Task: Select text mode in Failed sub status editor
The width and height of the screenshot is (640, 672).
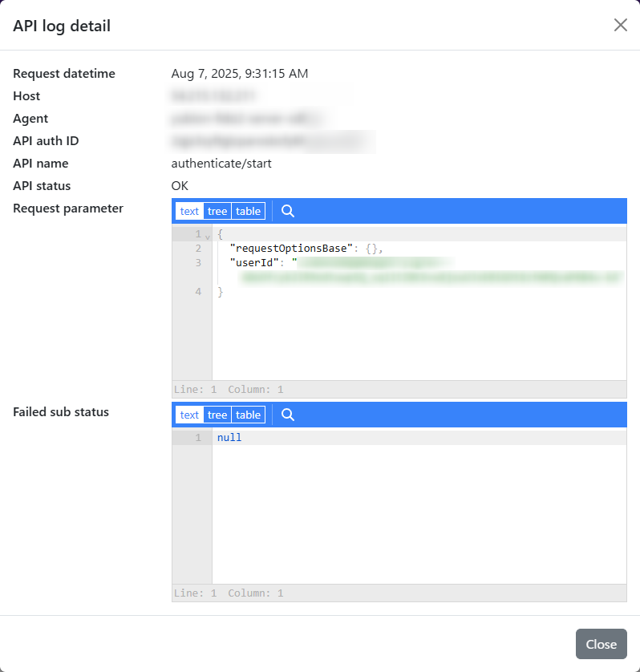Action: pyautogui.click(x=189, y=415)
